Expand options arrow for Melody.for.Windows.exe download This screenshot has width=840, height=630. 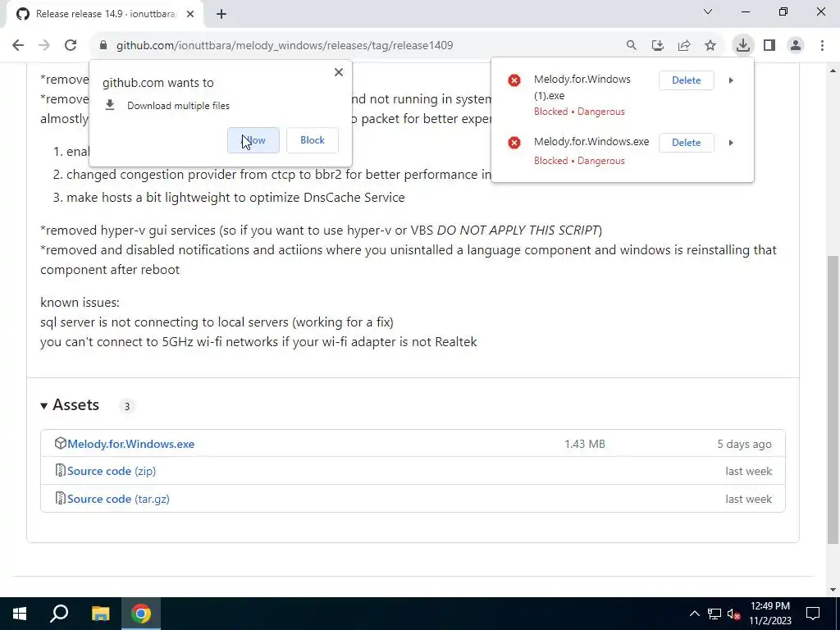(x=731, y=143)
